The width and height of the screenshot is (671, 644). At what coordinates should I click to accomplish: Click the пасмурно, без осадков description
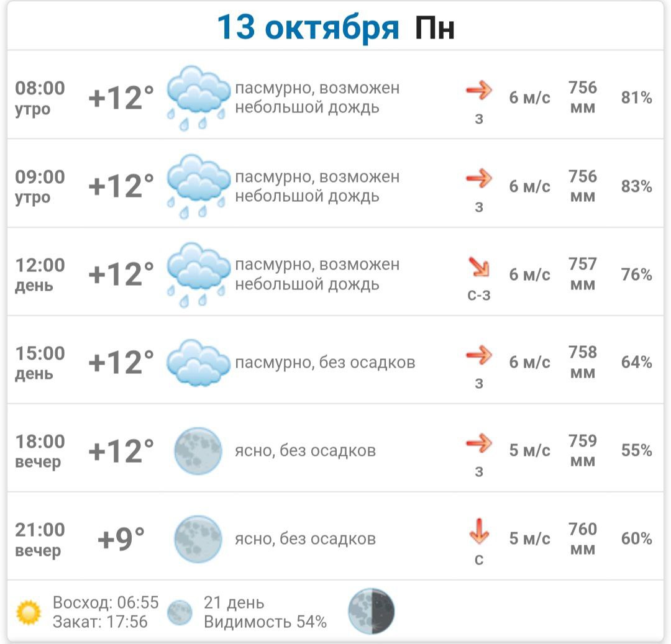[x=324, y=362]
